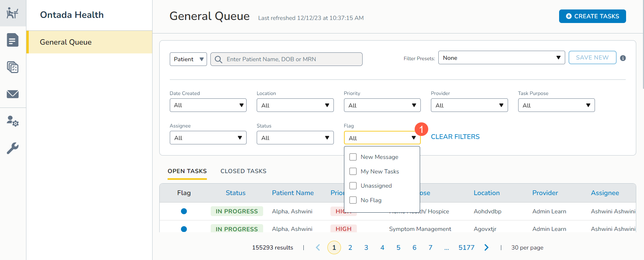This screenshot has width=644, height=260.
Task: Click the Clear Filters link
Action: point(455,137)
